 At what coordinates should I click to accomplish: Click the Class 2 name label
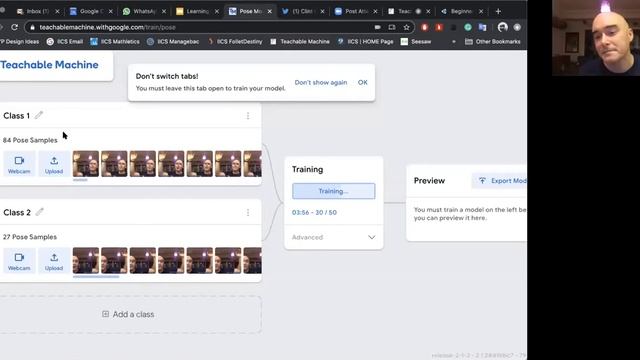17,213
